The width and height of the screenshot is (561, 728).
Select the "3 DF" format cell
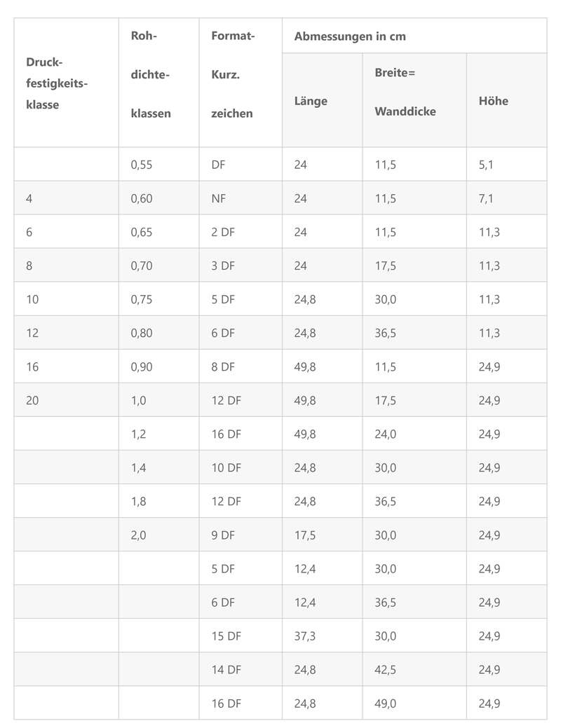point(223,266)
